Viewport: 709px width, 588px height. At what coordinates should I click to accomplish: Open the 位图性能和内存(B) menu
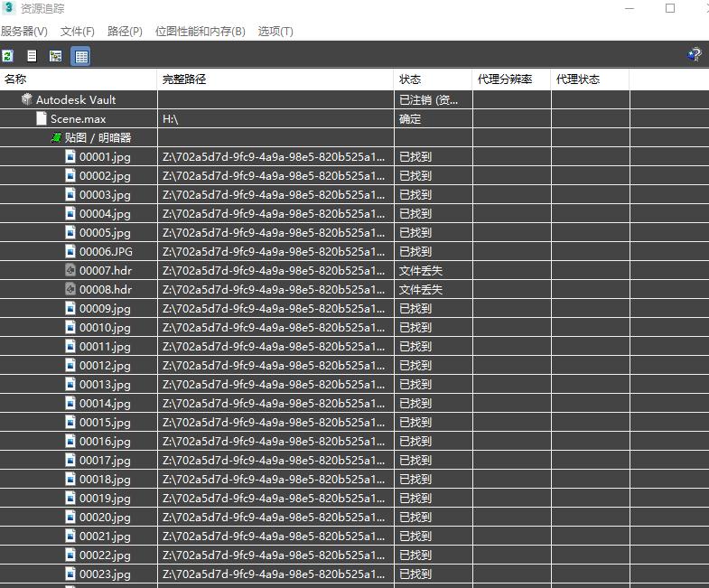200,32
